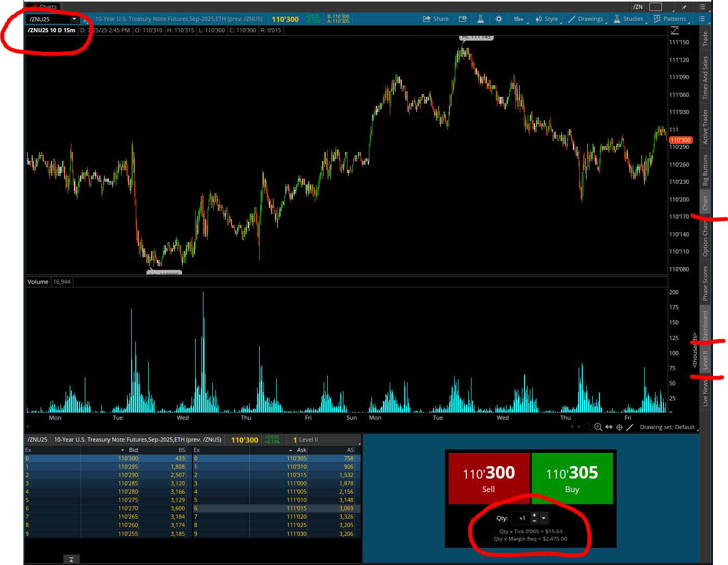Open the Share menu
The image size is (728, 565).
(436, 19)
